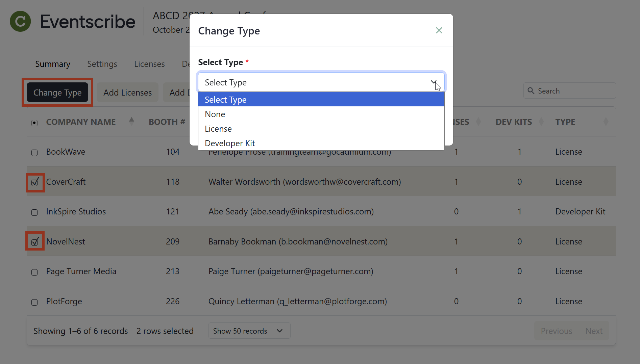Open the Licenses tab
The width and height of the screenshot is (640, 364).
pos(149,64)
